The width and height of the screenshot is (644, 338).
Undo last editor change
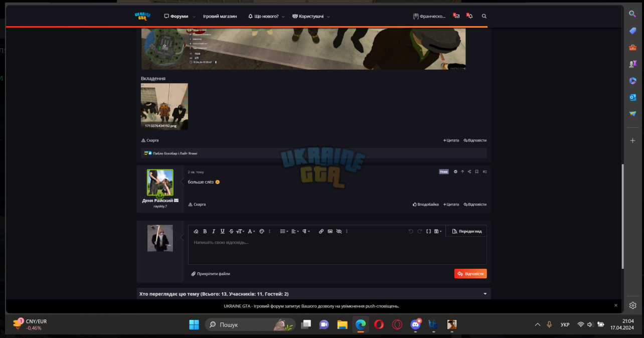pos(411,231)
